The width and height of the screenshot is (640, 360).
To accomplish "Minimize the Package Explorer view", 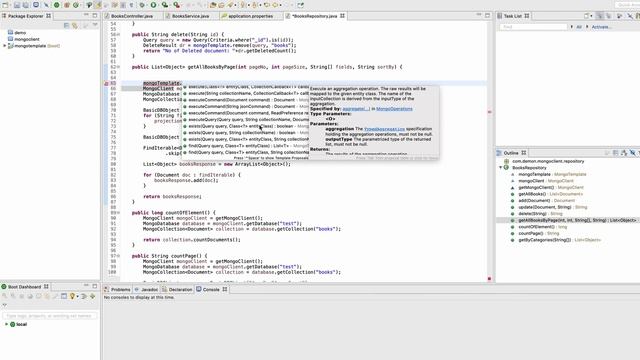I will 86,16.
